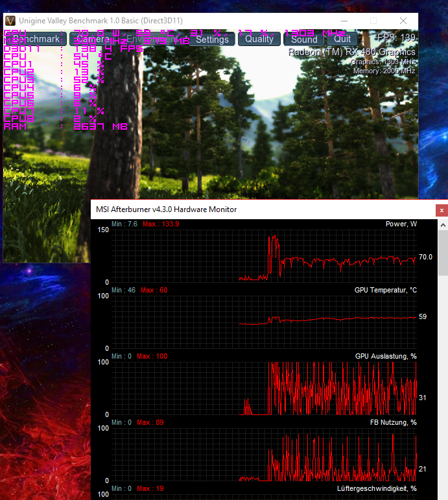Quit the Valley benchmark
The image size is (448, 500).
tap(342, 39)
